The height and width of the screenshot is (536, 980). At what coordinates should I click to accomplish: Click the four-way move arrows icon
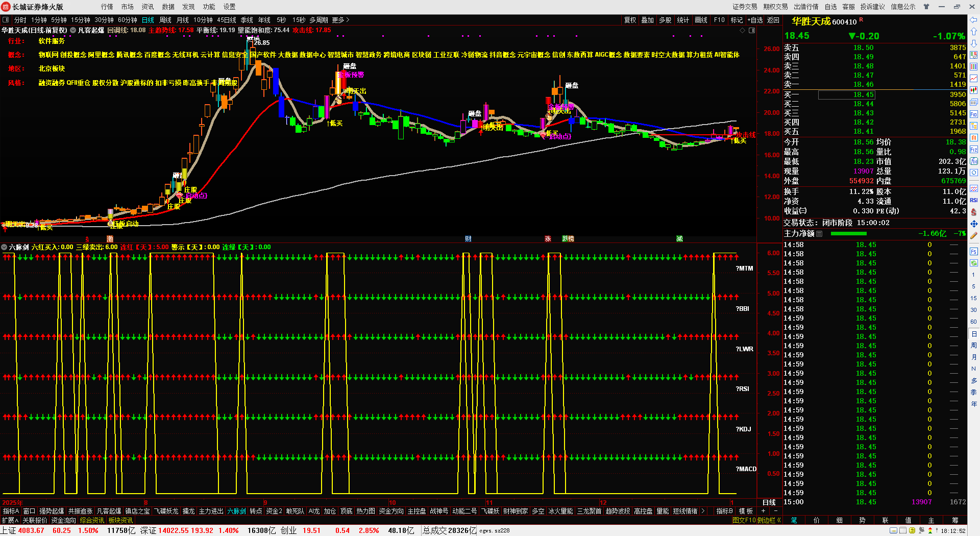974,224
